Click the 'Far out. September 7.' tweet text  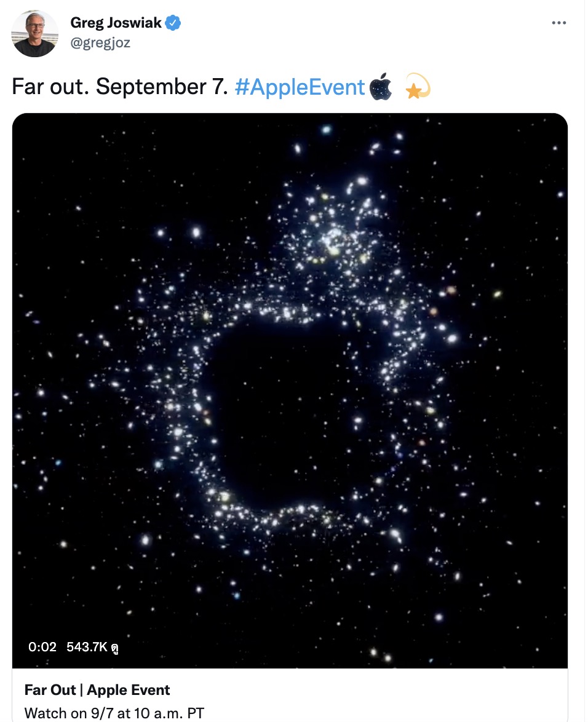click(120, 87)
